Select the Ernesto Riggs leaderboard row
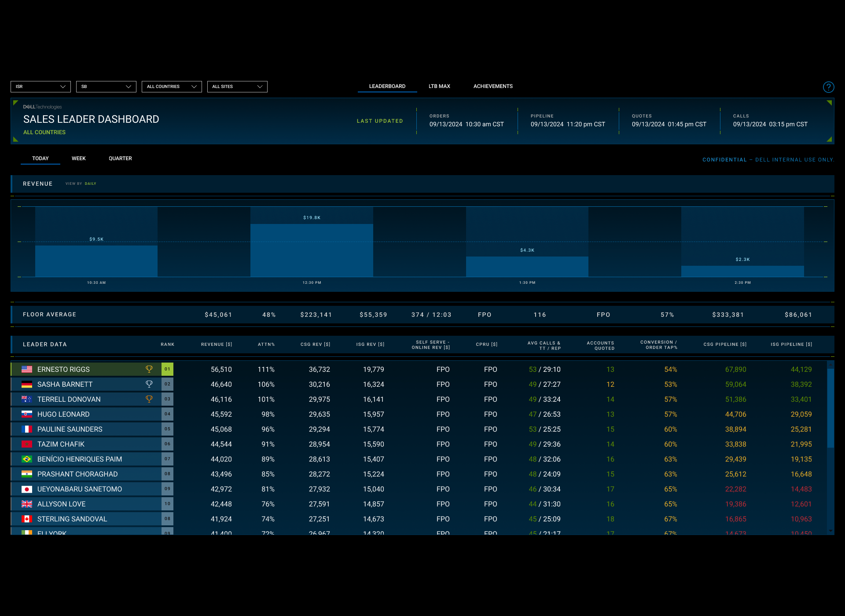 point(418,369)
